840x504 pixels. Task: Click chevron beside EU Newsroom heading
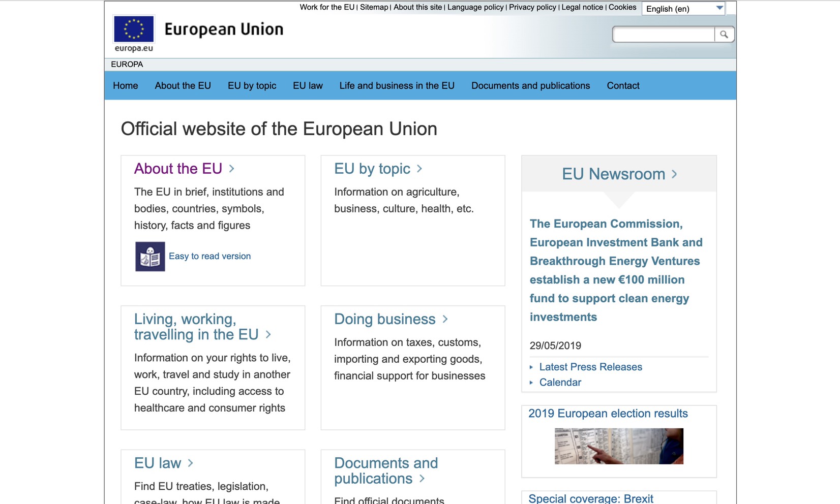(674, 174)
